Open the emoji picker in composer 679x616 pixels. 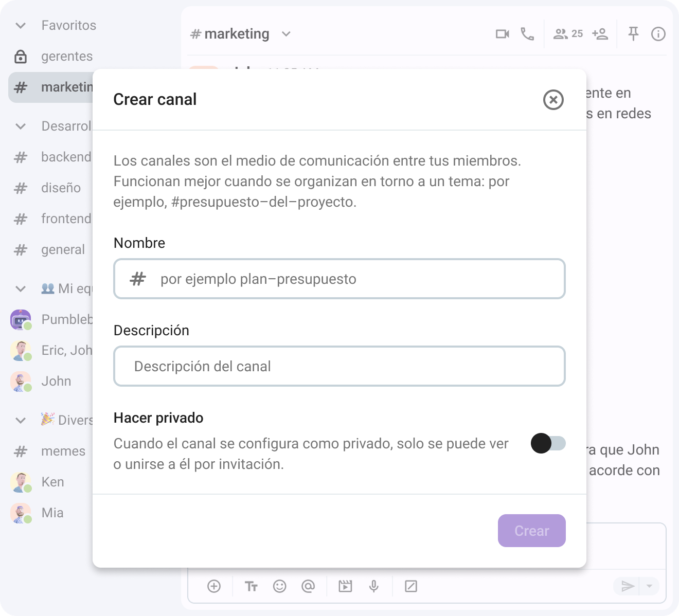click(279, 586)
